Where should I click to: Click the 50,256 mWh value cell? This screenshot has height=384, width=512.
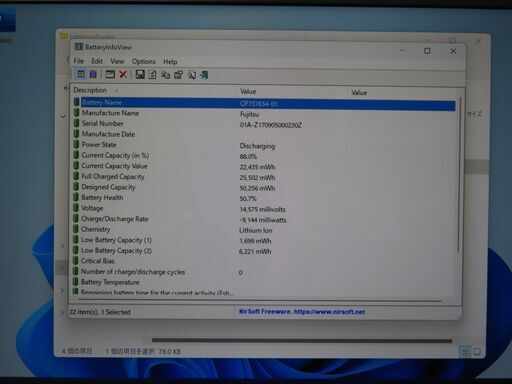click(257, 188)
